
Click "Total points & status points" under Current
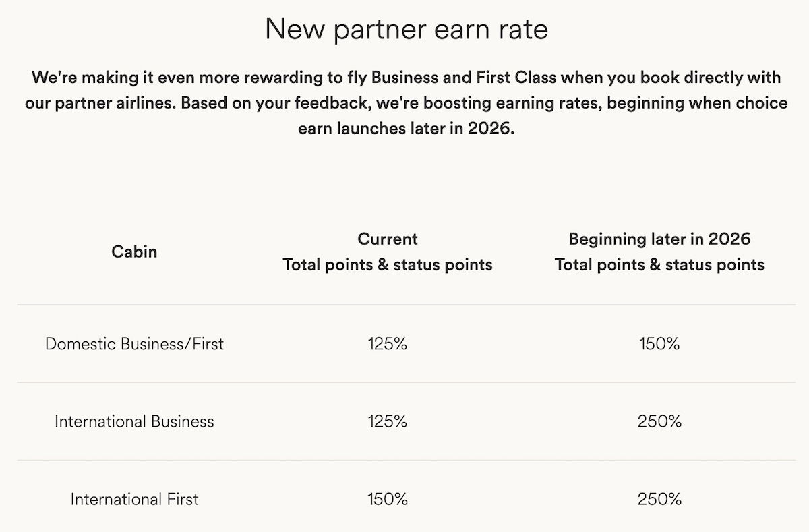click(388, 264)
